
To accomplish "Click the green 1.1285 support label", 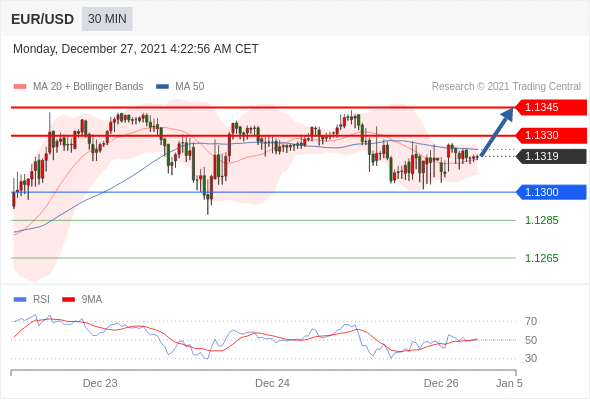I will 541,221.
